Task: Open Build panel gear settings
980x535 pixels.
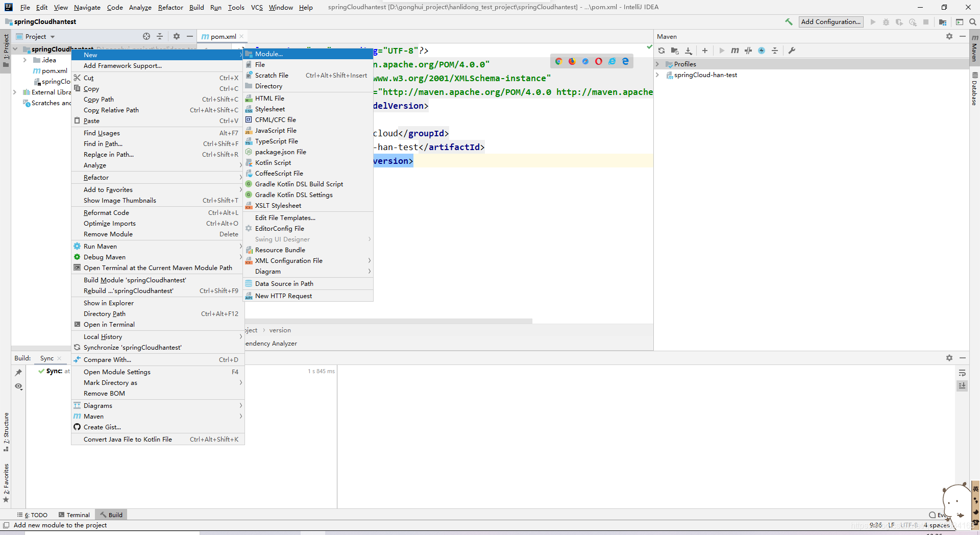Action: [x=949, y=358]
